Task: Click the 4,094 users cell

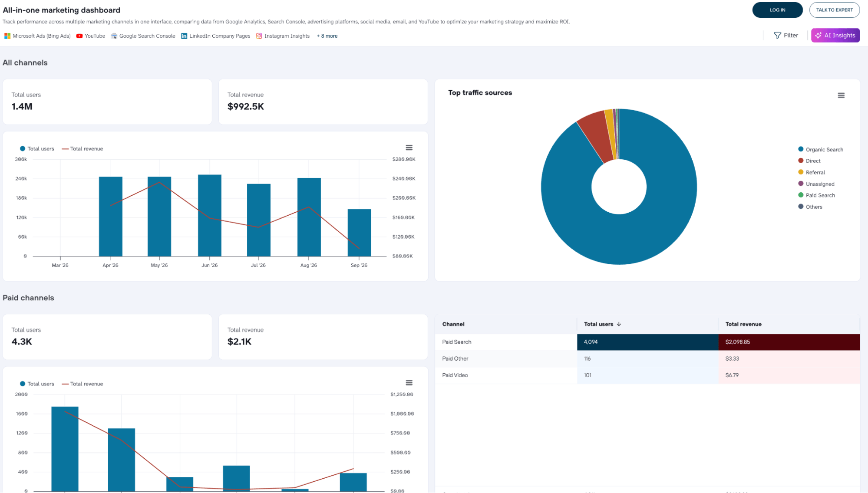Action: coord(647,342)
